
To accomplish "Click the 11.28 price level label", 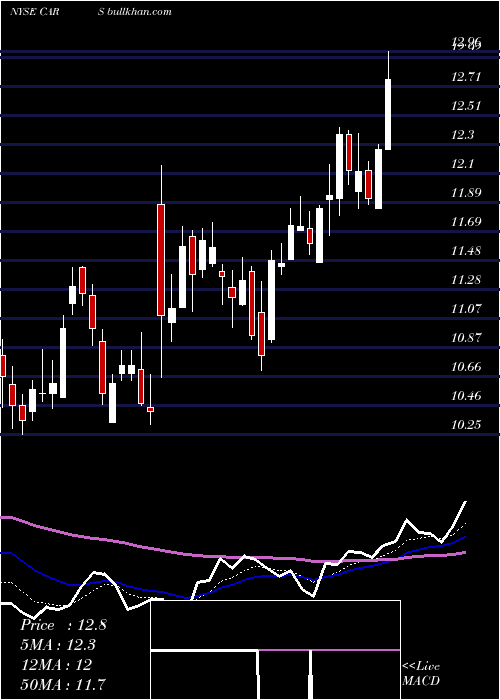I will click(x=466, y=280).
